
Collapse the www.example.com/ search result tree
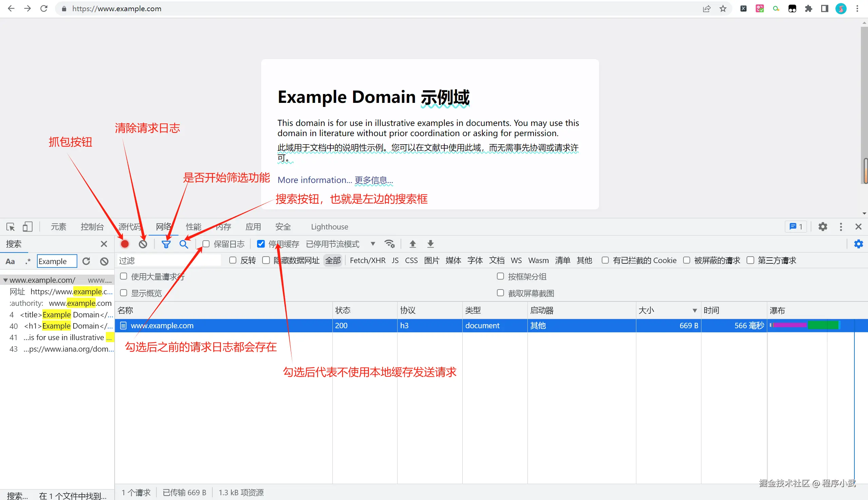5,280
